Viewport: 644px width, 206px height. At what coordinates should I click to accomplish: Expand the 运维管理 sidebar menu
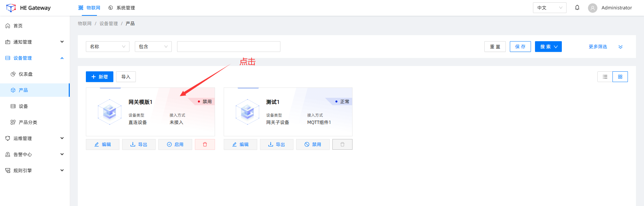[x=35, y=138]
